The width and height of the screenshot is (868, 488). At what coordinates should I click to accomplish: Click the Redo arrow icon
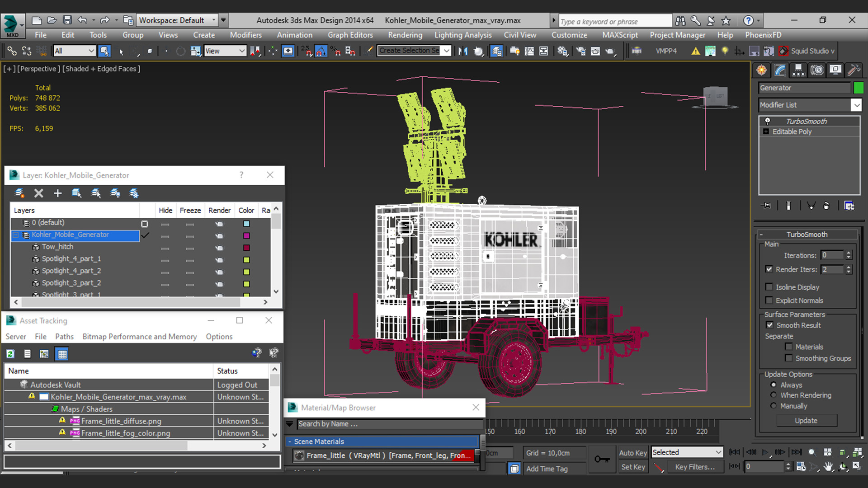point(105,20)
